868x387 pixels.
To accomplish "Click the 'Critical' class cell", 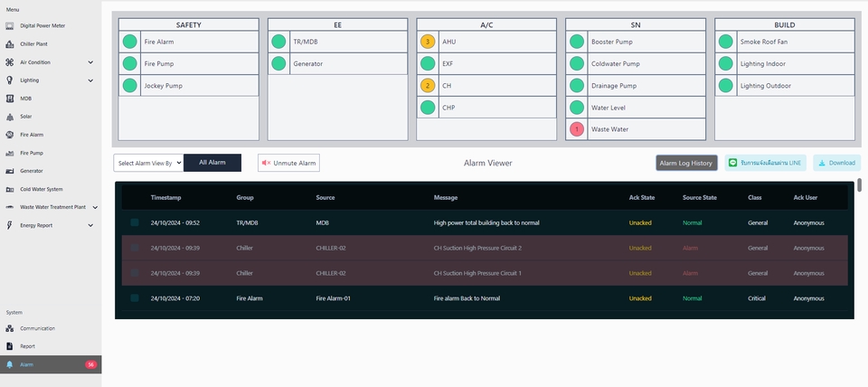I will [757, 298].
